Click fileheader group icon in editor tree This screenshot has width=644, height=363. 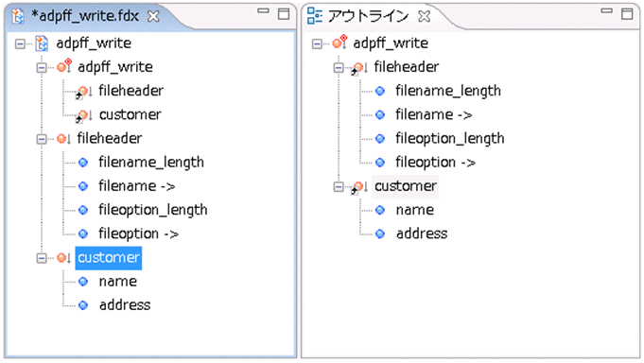63,139
